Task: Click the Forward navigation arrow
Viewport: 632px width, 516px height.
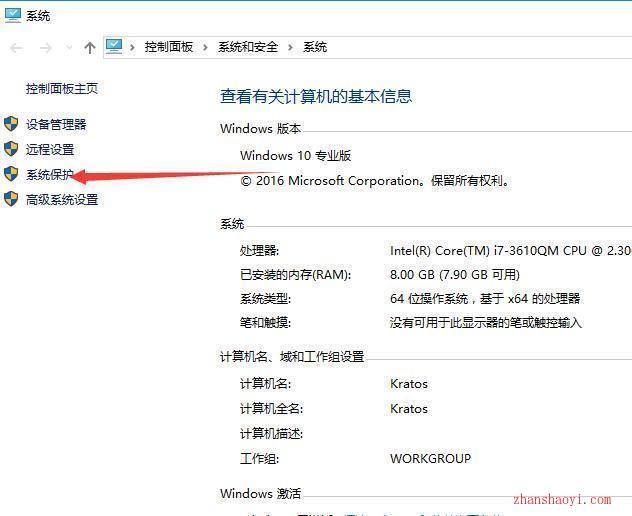Action: (x=46, y=48)
